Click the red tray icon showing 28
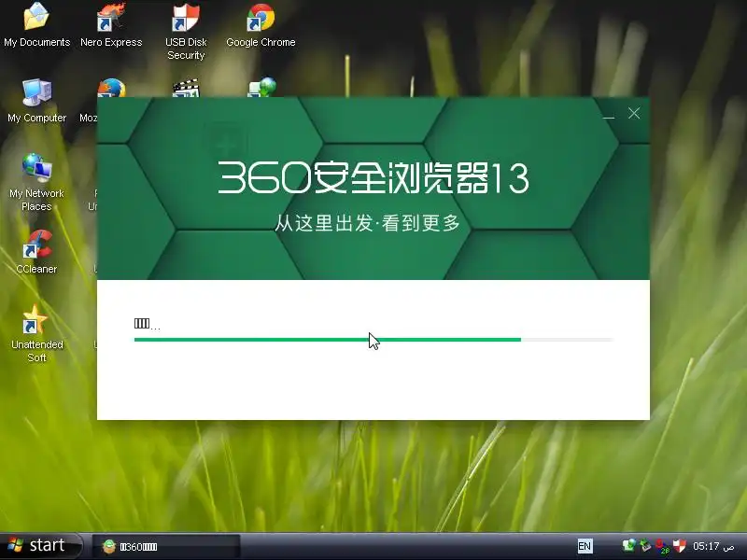 (x=662, y=546)
